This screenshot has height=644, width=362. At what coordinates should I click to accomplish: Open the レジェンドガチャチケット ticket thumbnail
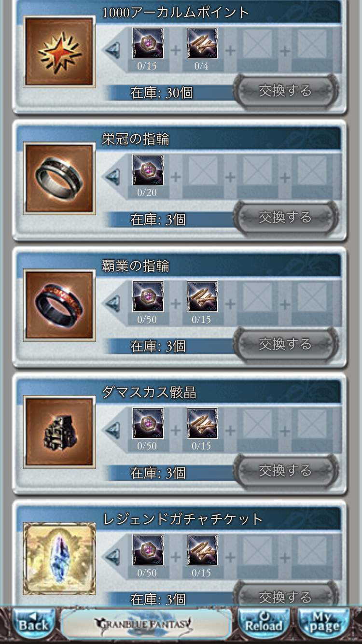click(x=59, y=559)
